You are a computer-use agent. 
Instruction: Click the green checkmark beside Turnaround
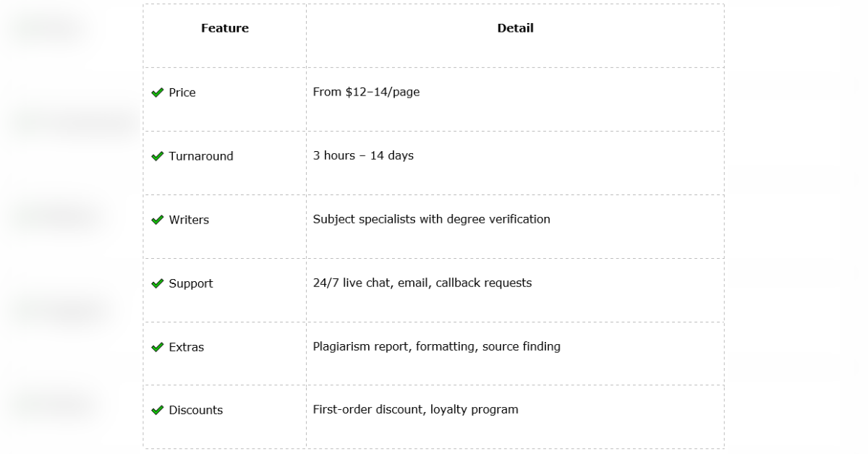(x=157, y=156)
